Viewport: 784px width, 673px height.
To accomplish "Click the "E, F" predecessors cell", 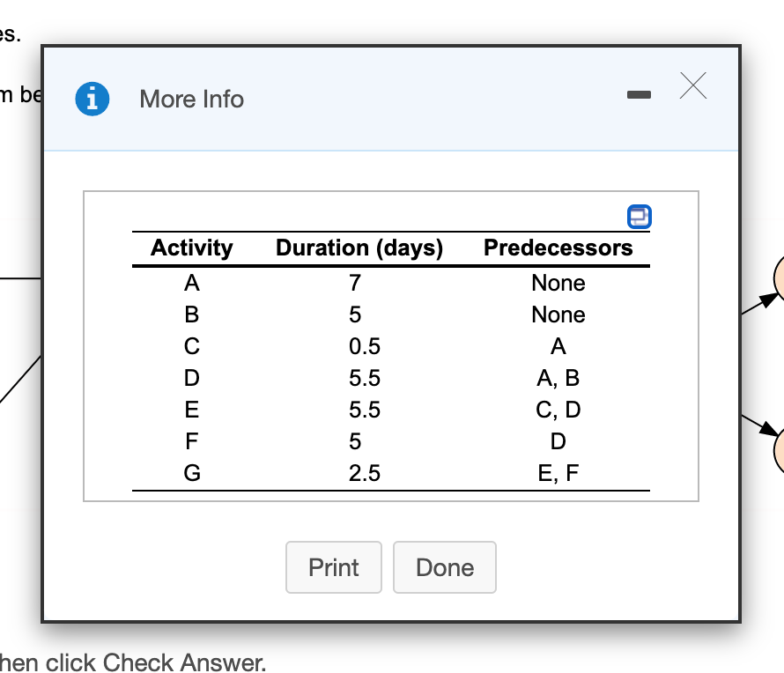I will point(558,473).
